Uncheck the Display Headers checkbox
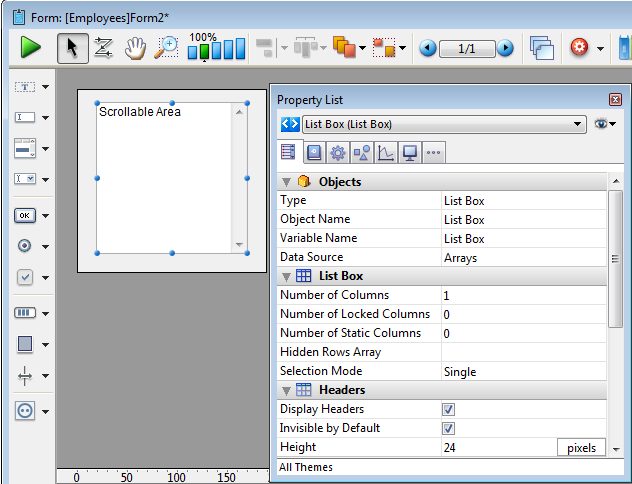 pos(448,409)
